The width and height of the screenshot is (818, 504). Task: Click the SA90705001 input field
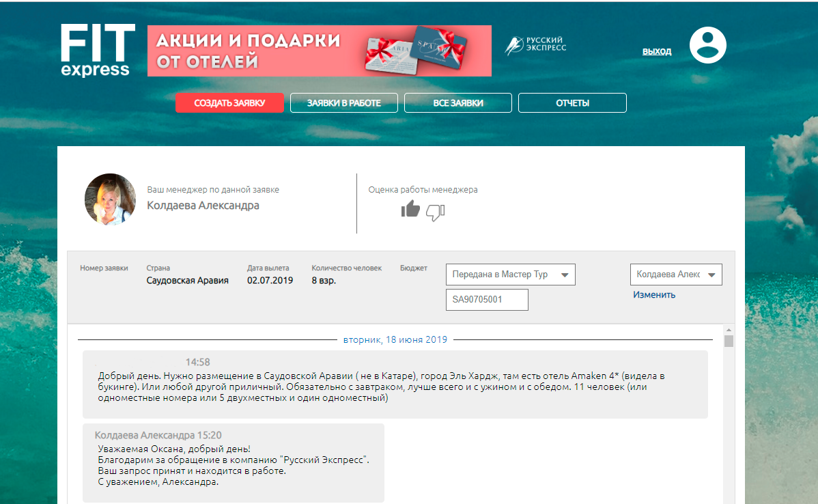click(x=487, y=300)
